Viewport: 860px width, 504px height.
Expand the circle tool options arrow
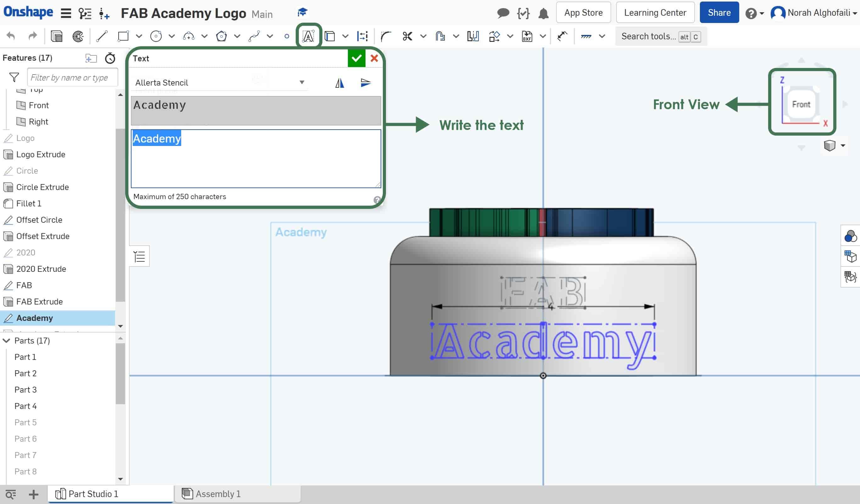pyautogui.click(x=172, y=36)
